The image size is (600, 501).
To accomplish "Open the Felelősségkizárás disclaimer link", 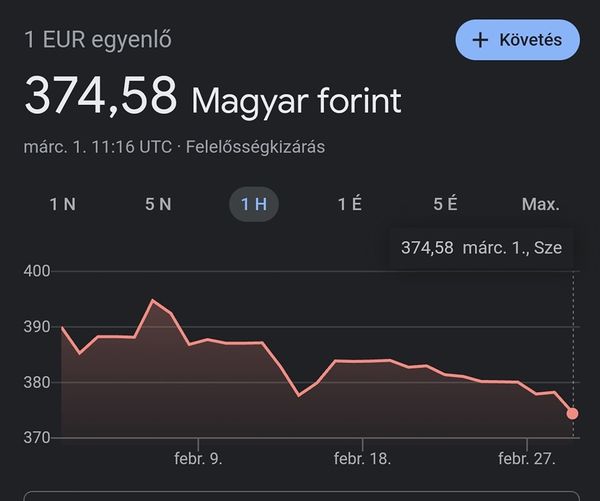I will 255,147.
